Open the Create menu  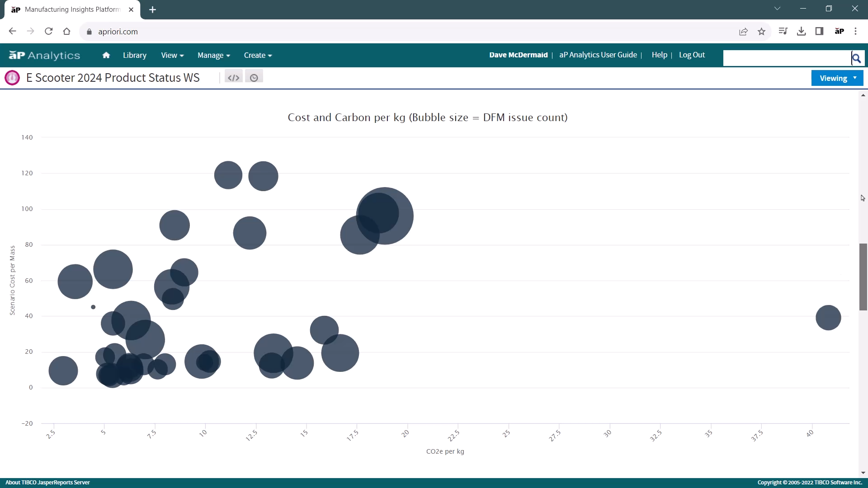(x=258, y=55)
